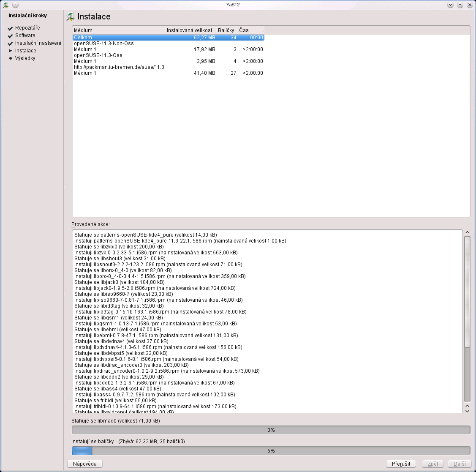Click log line Stahuje se libiso9660-7
The width and height of the screenshot is (476, 472).
[x=124, y=294]
